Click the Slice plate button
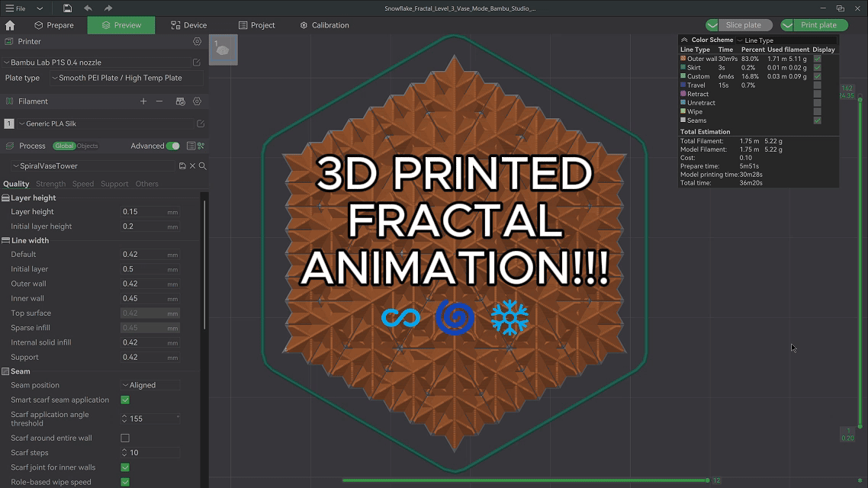868x488 pixels. point(745,24)
